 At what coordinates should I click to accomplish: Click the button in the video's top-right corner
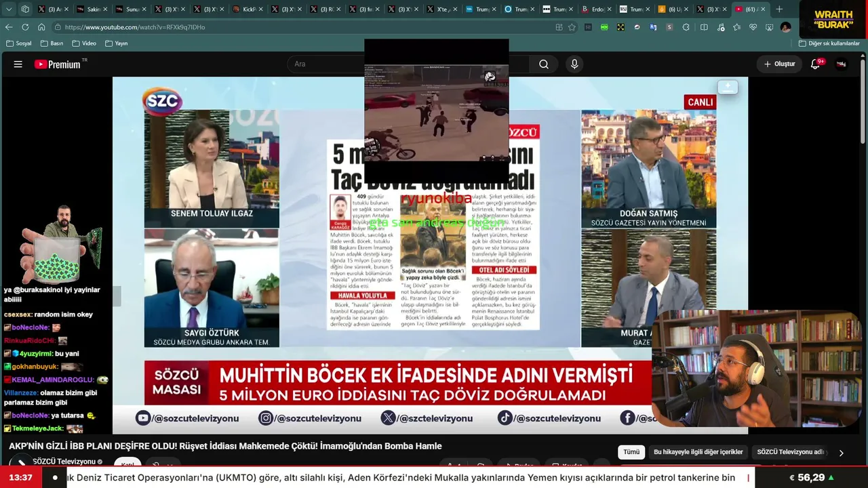coord(728,87)
